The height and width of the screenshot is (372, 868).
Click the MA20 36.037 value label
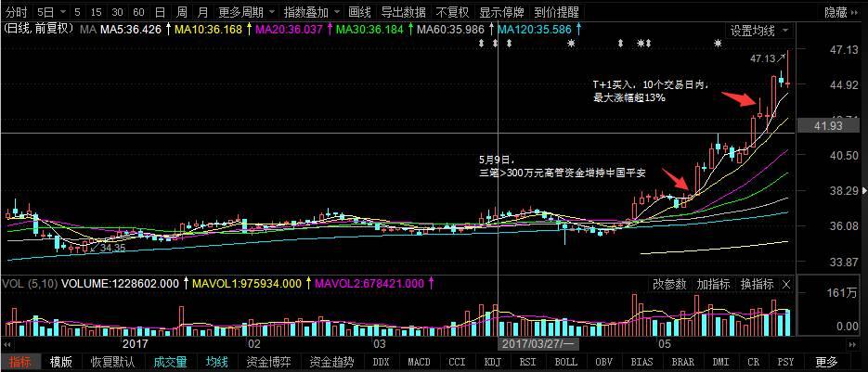click(289, 30)
